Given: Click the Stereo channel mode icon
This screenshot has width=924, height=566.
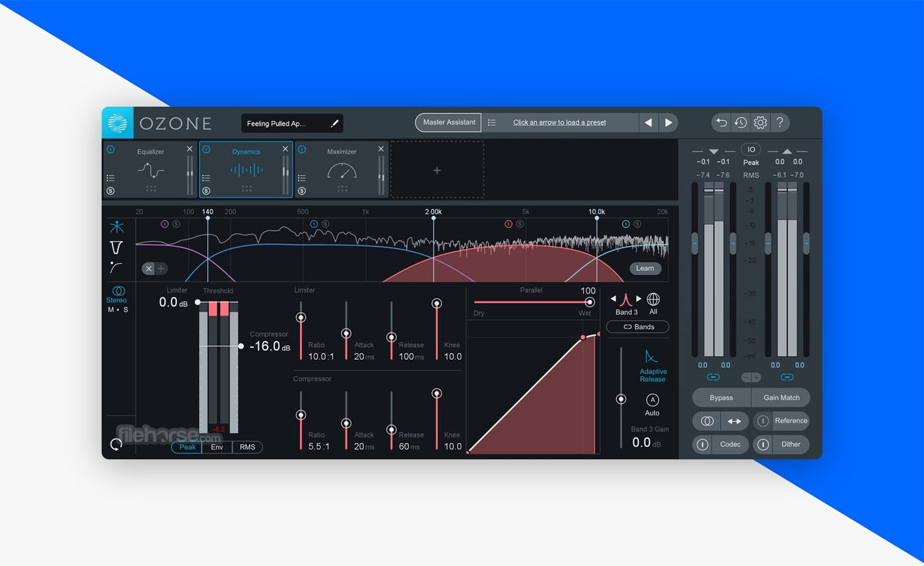Looking at the screenshot, I should tap(119, 291).
